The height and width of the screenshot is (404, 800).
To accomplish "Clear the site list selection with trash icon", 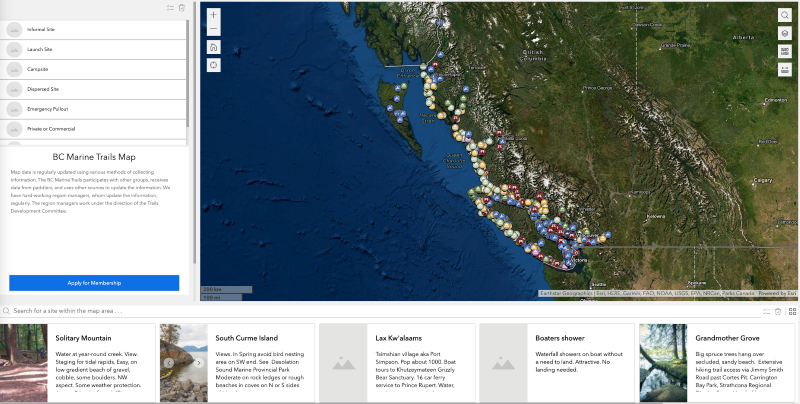I will click(x=778, y=311).
